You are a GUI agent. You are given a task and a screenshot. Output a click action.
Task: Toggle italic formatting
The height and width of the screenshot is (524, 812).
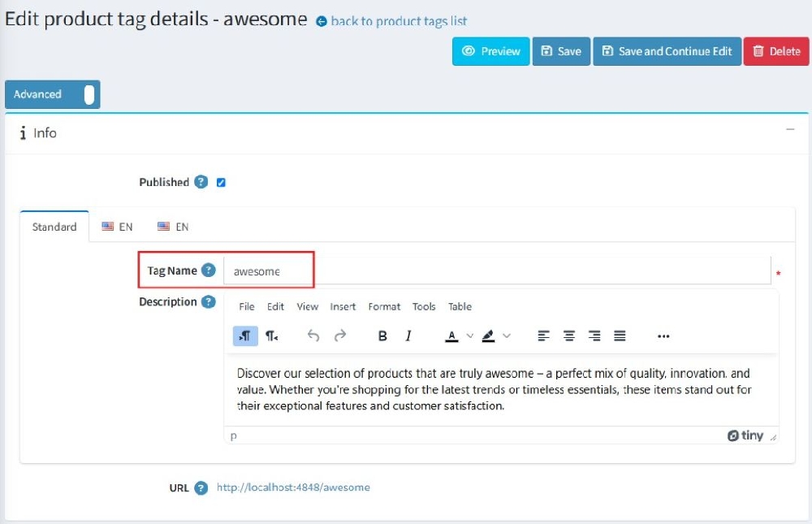(408, 336)
